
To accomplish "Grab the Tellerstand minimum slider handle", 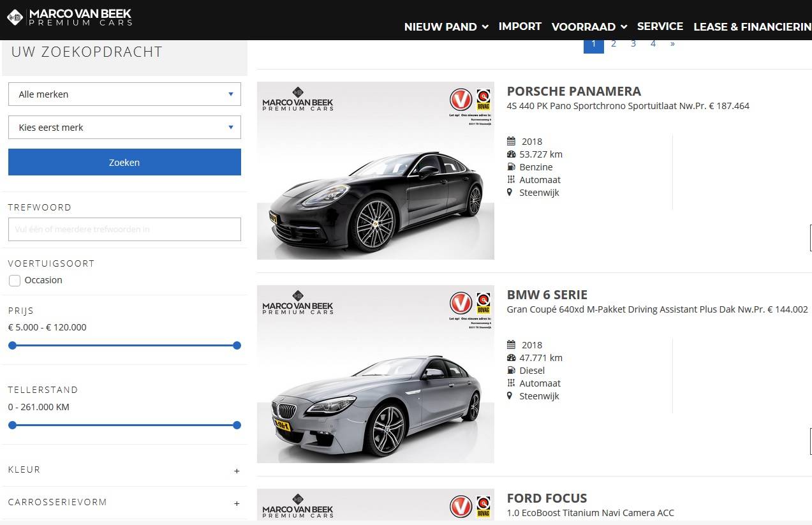I will (x=12, y=425).
